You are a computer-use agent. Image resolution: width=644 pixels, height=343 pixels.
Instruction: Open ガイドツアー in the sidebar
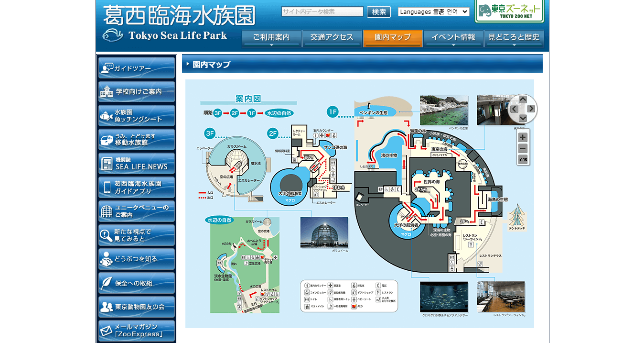point(137,68)
